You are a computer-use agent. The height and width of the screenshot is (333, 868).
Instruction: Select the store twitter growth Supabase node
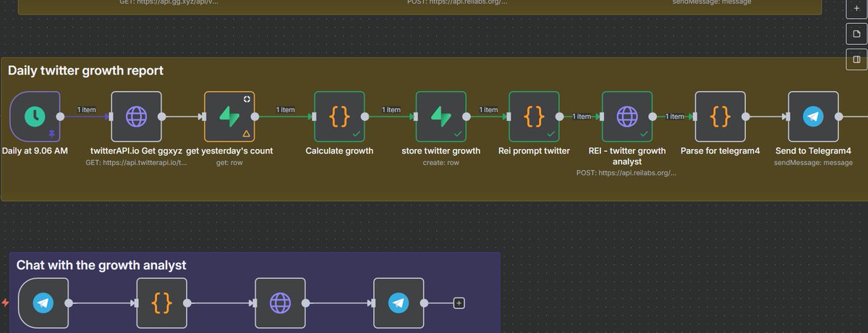point(441,117)
